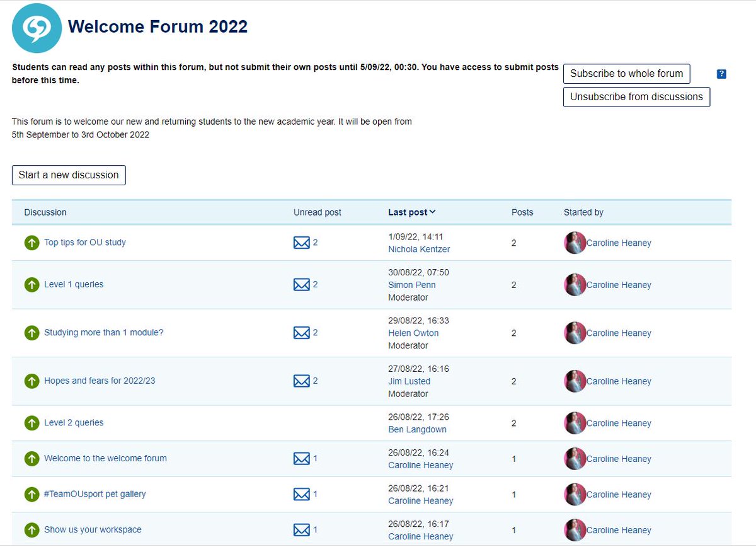Screen dimensions: 756x547
Task: View Simon Penn's profile link
Action: [x=412, y=285]
